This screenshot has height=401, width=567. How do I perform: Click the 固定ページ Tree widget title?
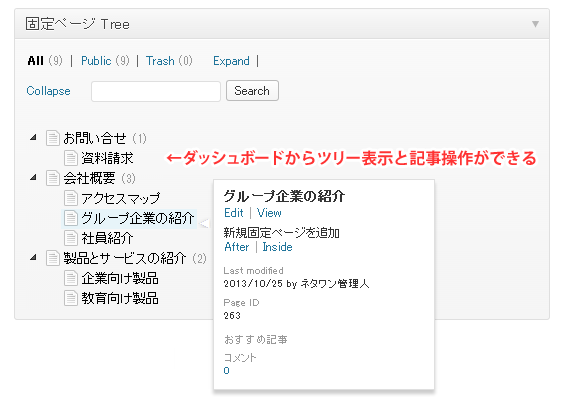point(77,24)
